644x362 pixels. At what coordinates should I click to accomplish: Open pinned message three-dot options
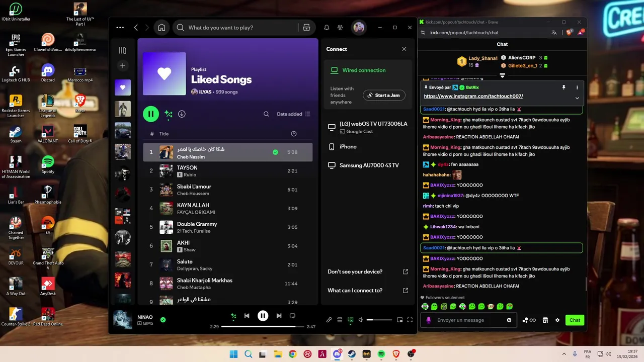point(577,87)
